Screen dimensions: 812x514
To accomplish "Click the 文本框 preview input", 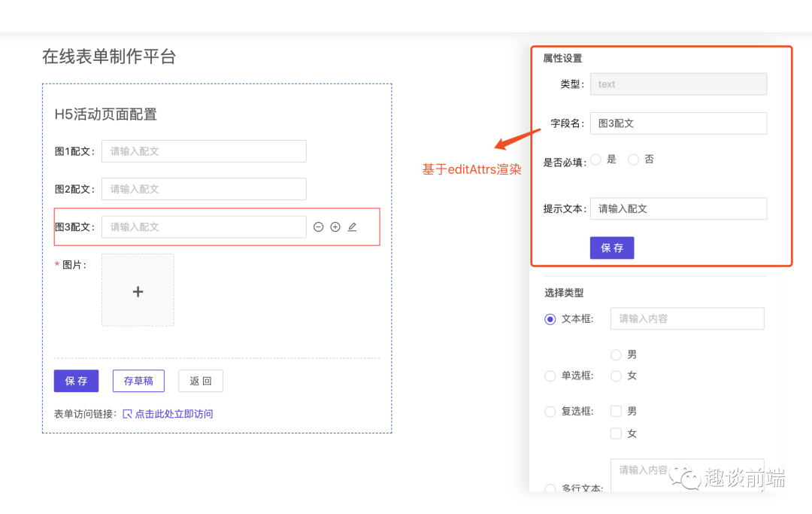I will pos(687,318).
